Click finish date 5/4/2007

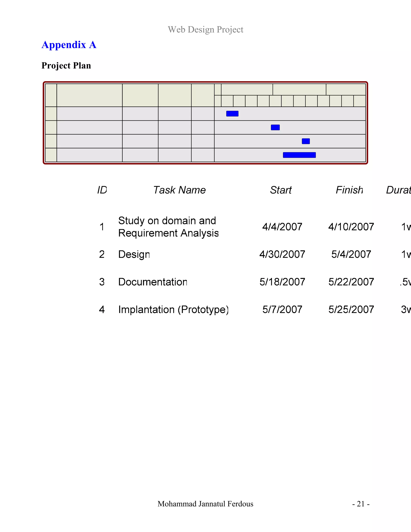point(351,254)
